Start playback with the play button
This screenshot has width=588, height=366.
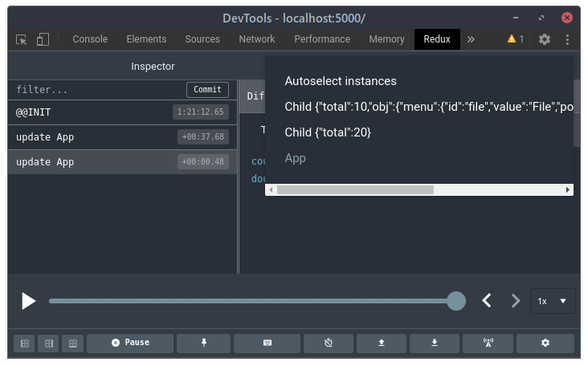pyautogui.click(x=28, y=301)
